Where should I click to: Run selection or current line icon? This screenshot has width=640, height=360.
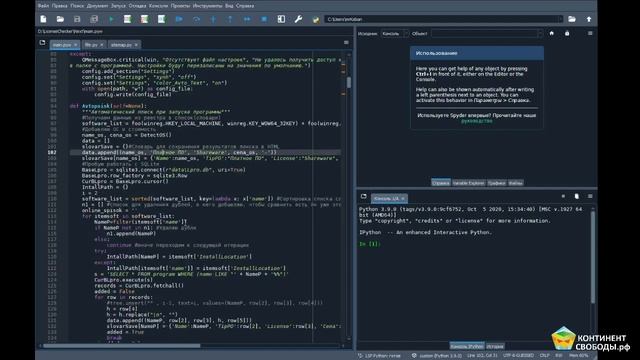pos(162,19)
